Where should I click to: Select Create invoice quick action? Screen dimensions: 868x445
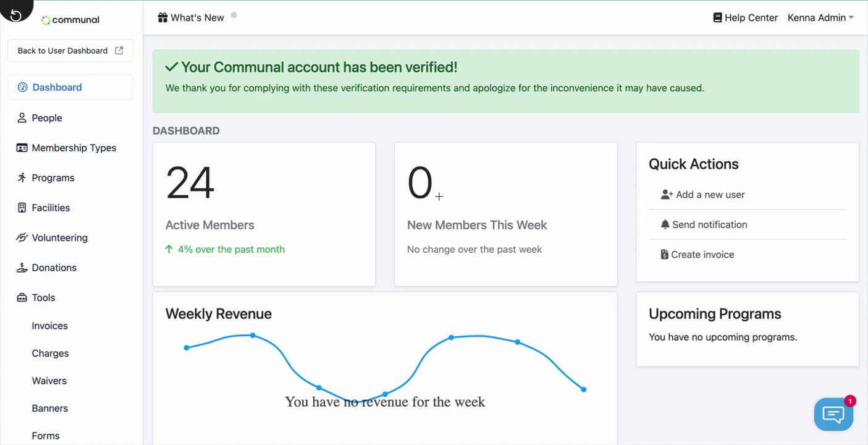tap(702, 255)
